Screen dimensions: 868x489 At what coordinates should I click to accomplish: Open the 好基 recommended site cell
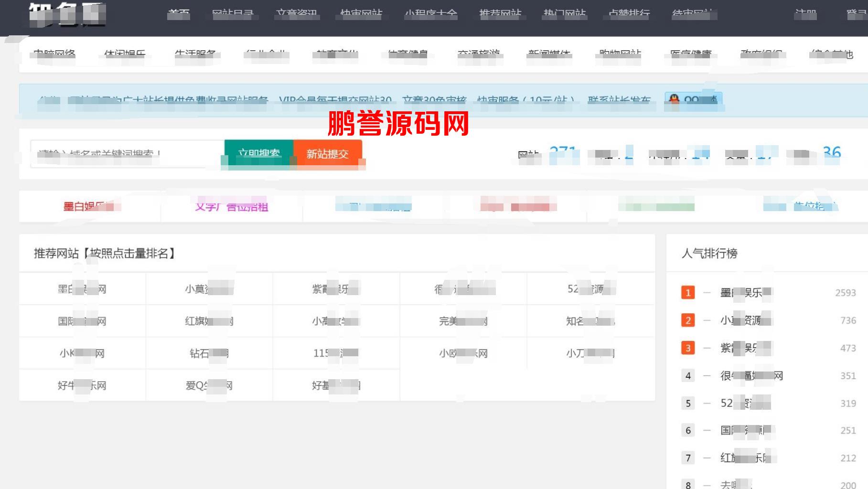(x=336, y=385)
